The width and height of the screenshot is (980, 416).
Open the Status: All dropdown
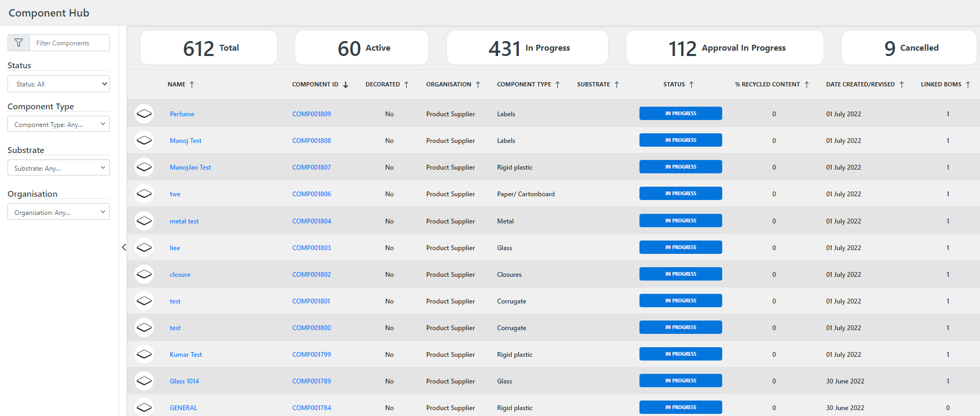click(59, 84)
